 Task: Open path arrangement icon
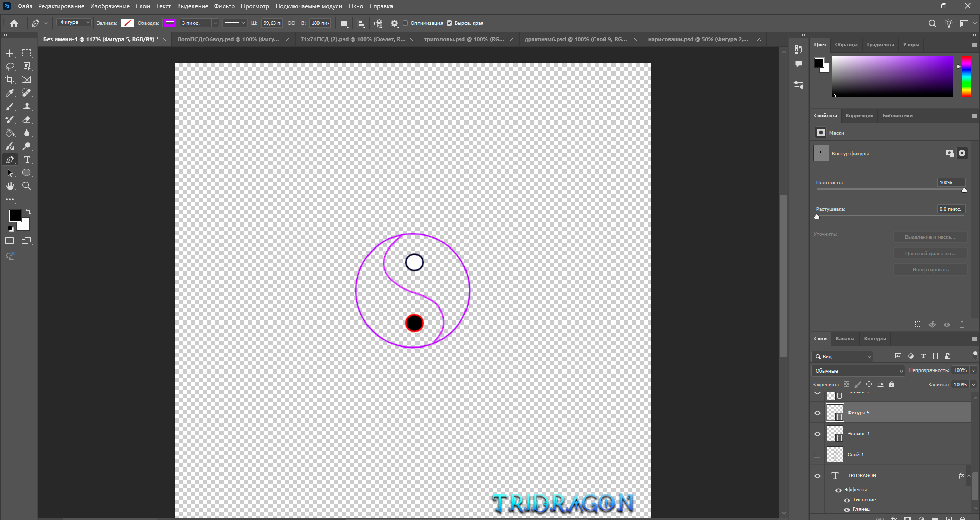pos(378,23)
